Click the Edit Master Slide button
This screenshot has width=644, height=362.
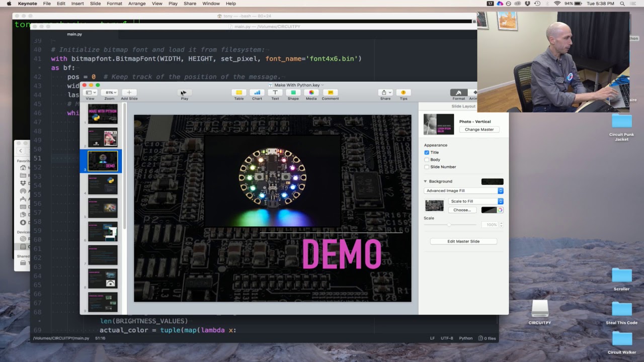coord(463,241)
